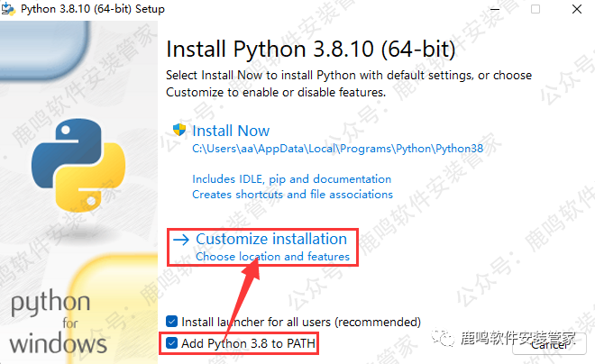595x364 pixels.
Task: Click the UAC shield icon beside Install Now
Action: [178, 130]
